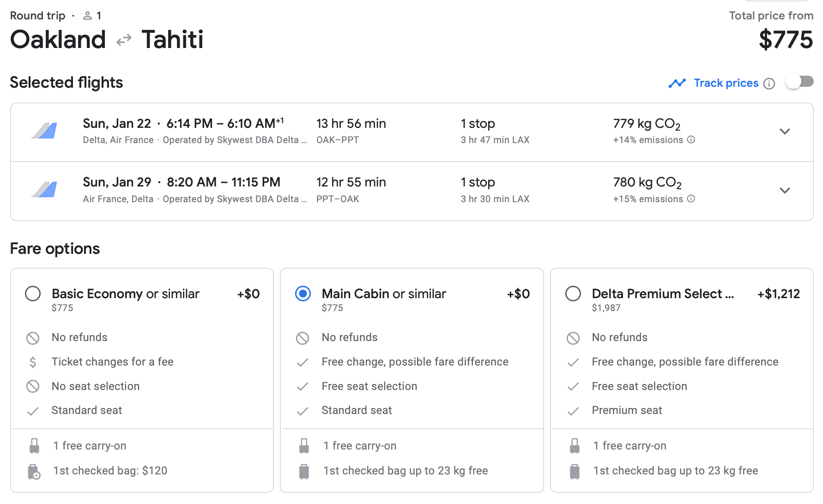Click the round trip swap arrows icon
823x504 pixels.
click(124, 41)
